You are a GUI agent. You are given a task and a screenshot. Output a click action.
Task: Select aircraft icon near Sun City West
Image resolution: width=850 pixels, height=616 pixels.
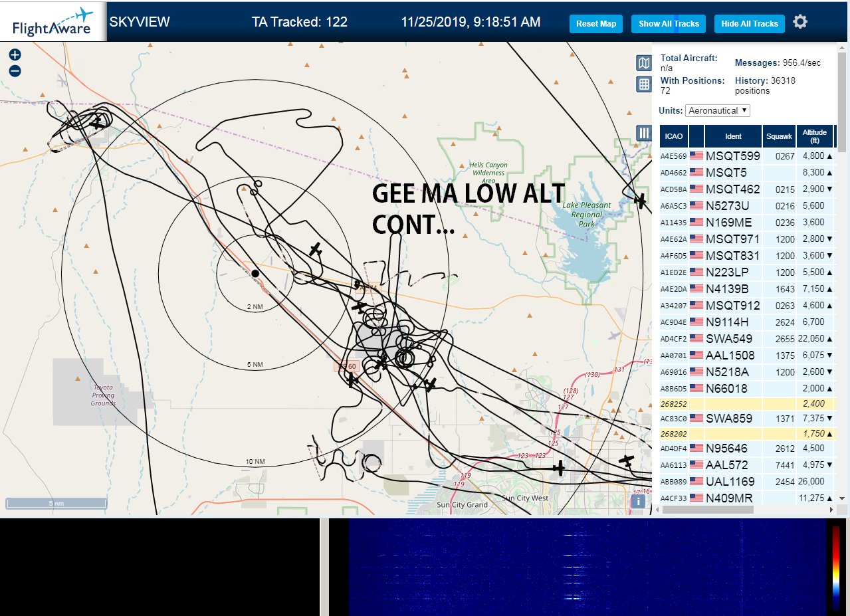[x=559, y=468]
